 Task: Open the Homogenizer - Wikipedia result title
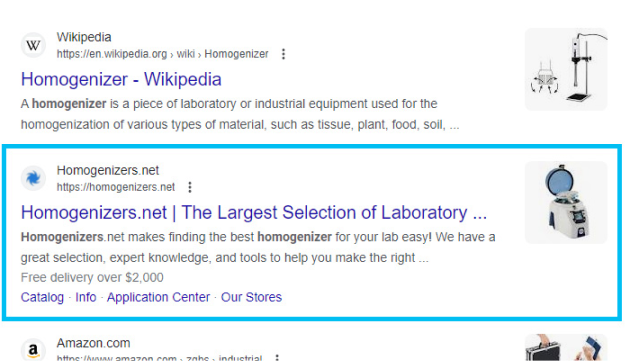tap(121, 79)
